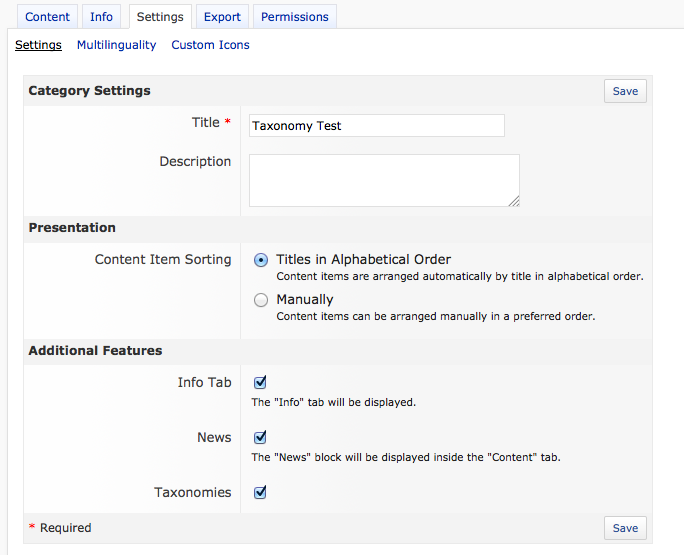Viewport: 684px width, 555px height.
Task: Click the bottom Save button
Action: point(625,527)
